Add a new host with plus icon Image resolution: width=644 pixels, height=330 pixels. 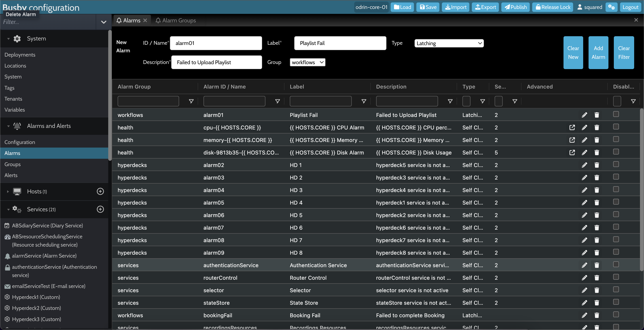click(x=100, y=192)
